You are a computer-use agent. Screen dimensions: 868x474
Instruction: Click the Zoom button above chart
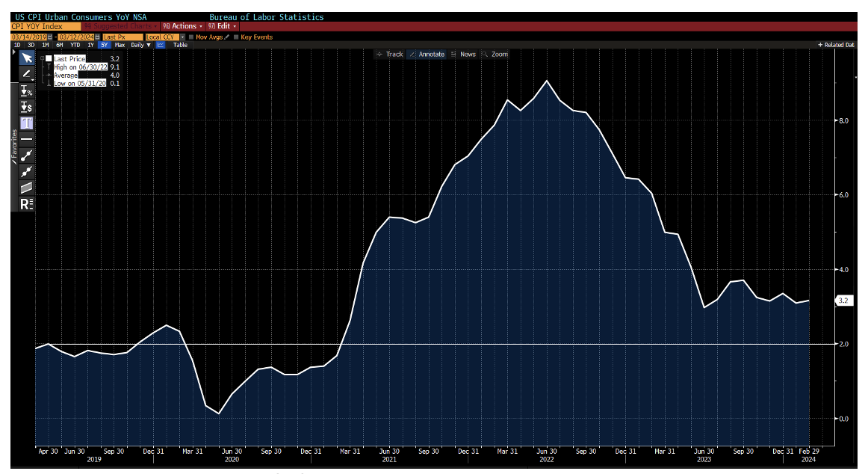click(x=495, y=54)
